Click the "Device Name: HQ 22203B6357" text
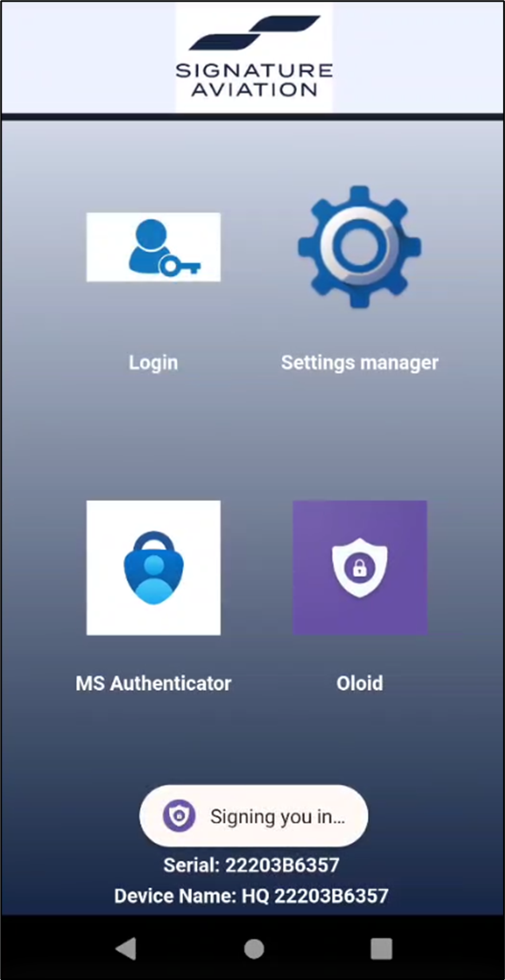 point(252,897)
